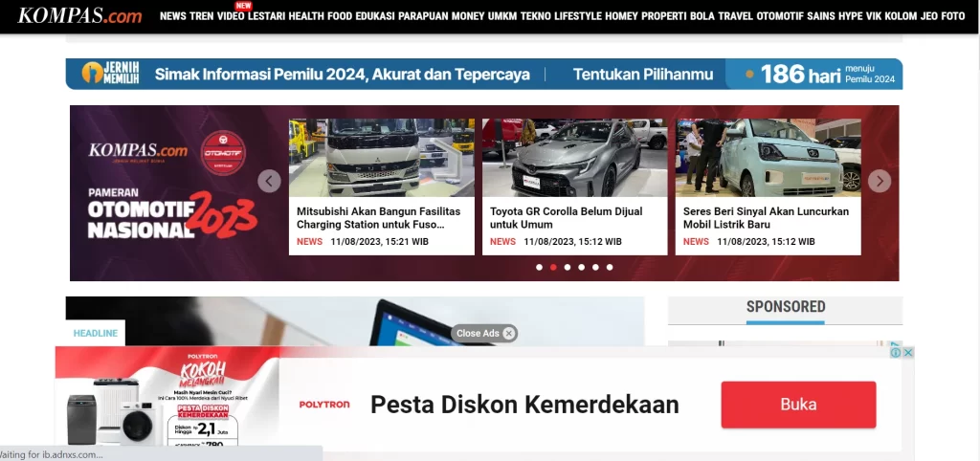The height and width of the screenshot is (461, 980).
Task: Click the round Otomotif badge logo
Action: point(223,152)
